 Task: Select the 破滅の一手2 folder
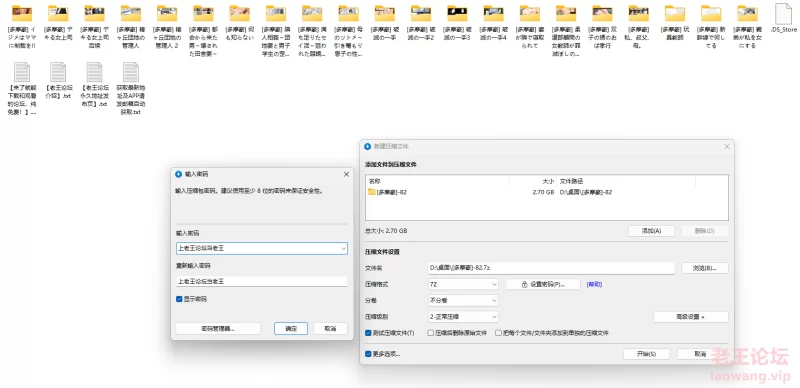click(x=421, y=23)
